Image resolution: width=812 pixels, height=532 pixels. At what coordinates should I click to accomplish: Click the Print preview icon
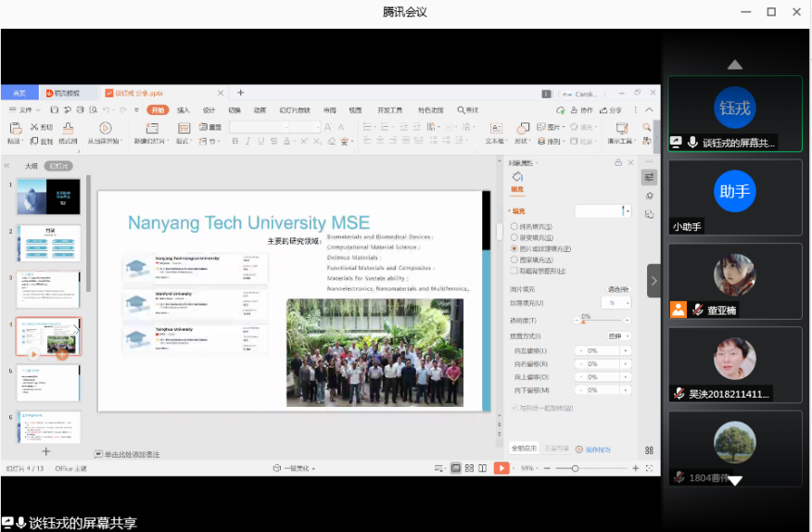click(94, 109)
